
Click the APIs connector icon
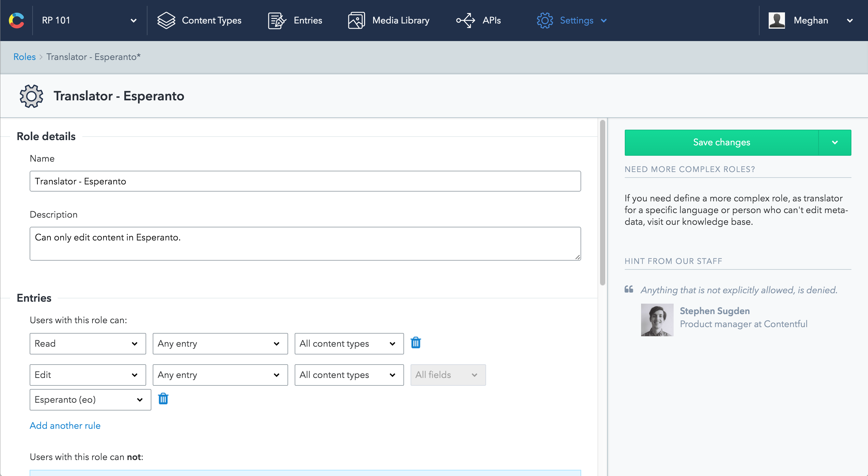coord(465,20)
